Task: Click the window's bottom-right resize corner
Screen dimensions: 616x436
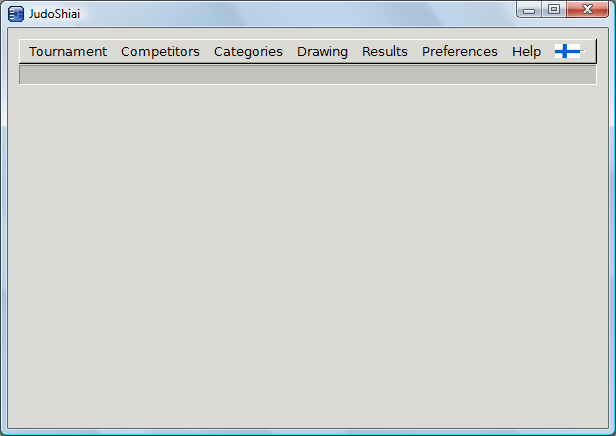Action: click(x=611, y=431)
